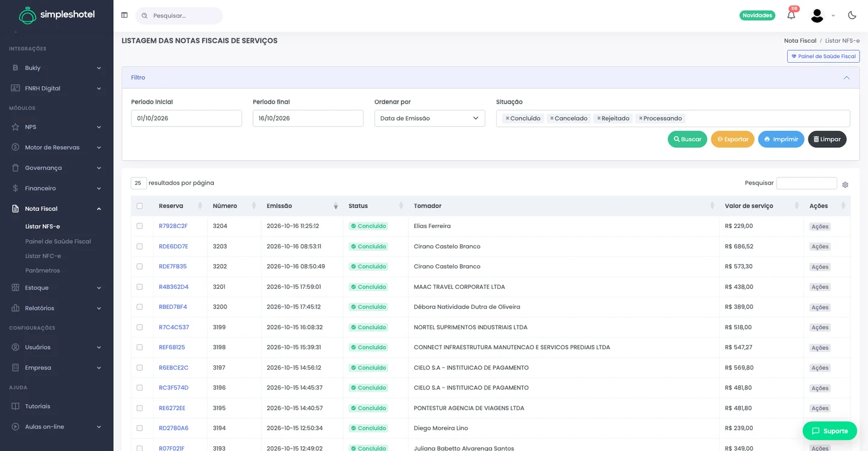Toggle the sidebar collapse icon
The image size is (868, 451).
[x=124, y=15]
